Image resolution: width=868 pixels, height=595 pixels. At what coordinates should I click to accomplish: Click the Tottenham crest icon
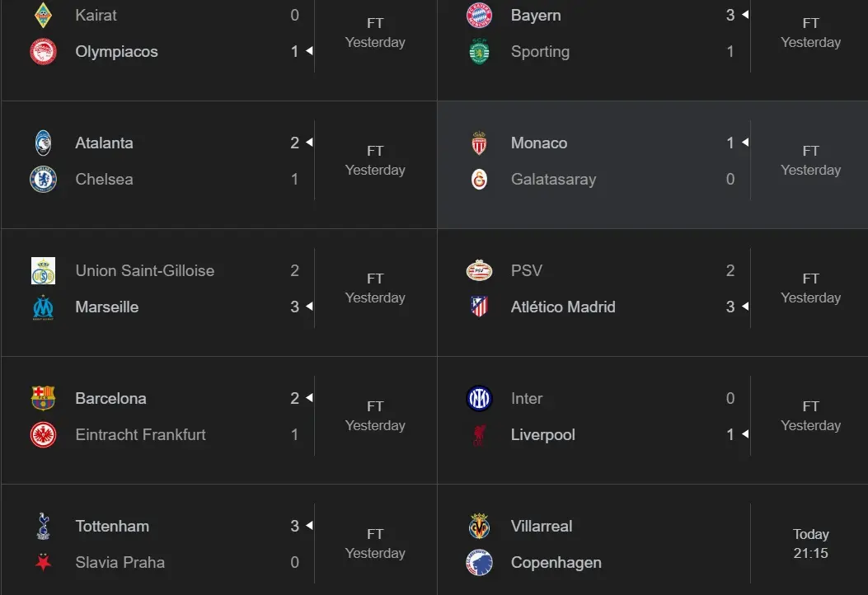coord(43,526)
